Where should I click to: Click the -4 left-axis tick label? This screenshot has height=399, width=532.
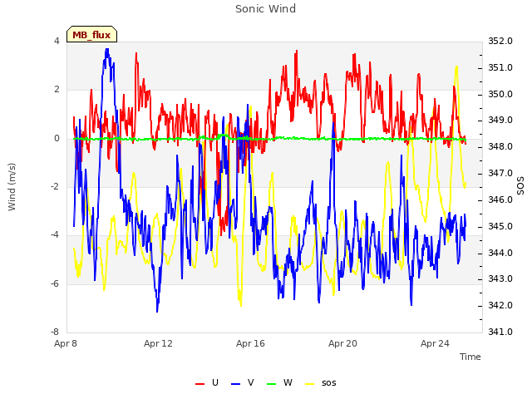click(55, 234)
